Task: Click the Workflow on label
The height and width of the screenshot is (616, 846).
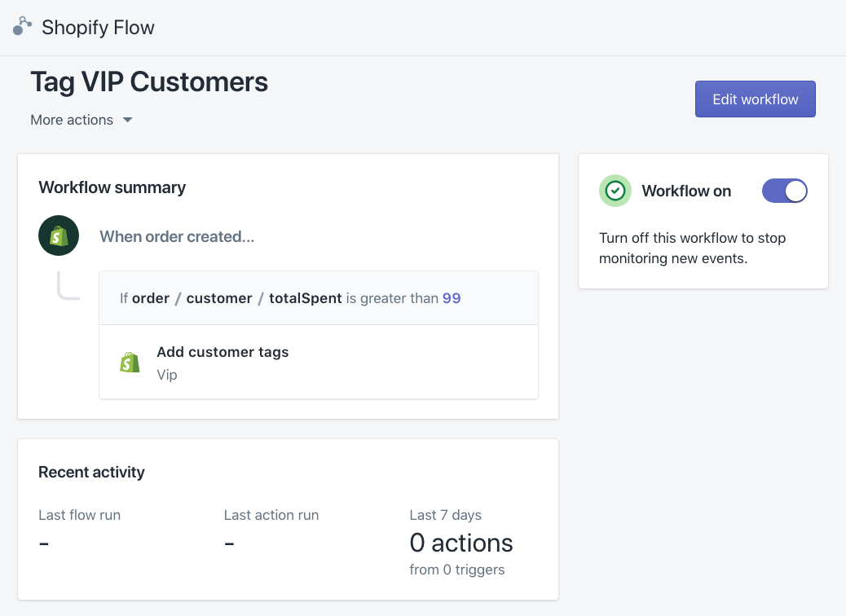Action: tap(686, 191)
